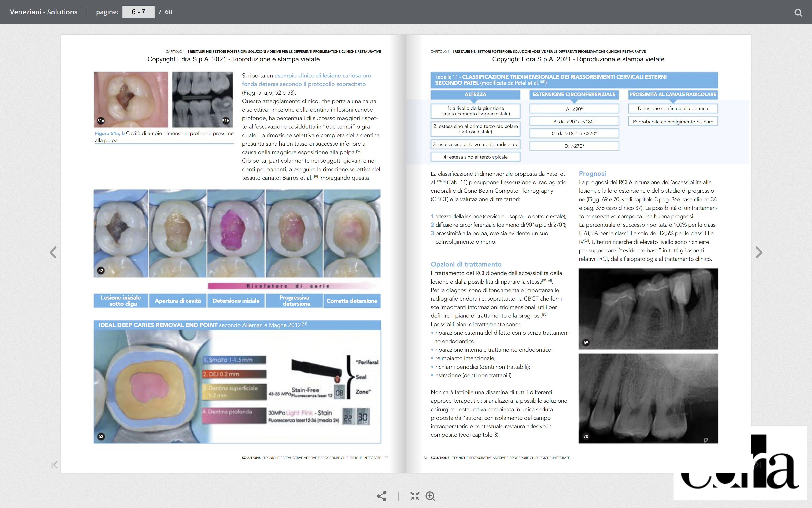Click cell '1: a livello della giunzione smalto-cemento'

click(x=475, y=111)
